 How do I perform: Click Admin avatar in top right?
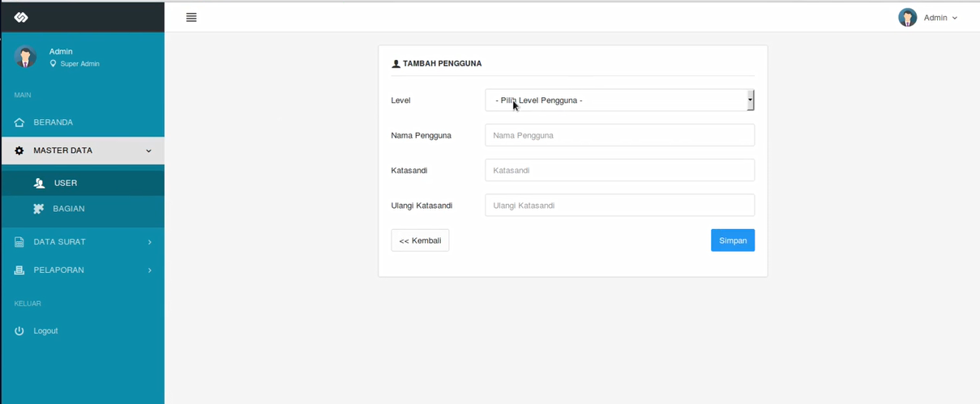click(x=907, y=18)
